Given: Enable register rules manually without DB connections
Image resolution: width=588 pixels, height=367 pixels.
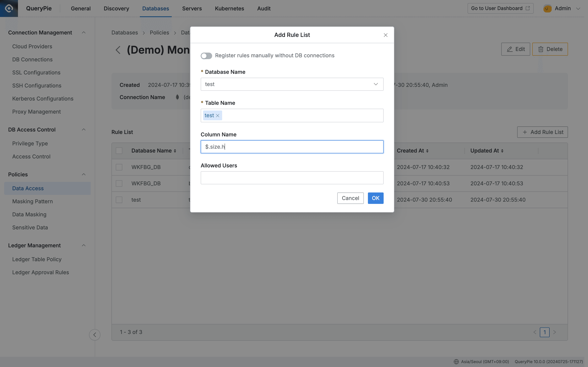Looking at the screenshot, I should click(206, 56).
